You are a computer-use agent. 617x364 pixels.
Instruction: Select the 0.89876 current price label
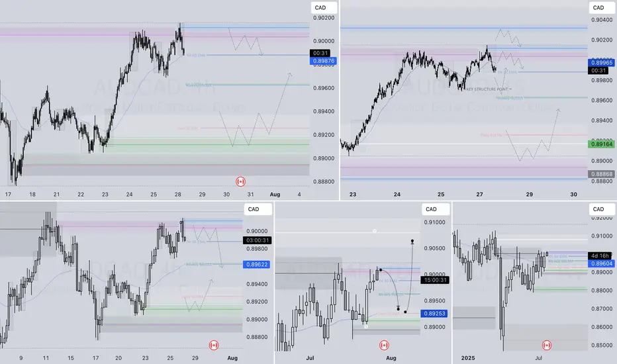click(323, 61)
